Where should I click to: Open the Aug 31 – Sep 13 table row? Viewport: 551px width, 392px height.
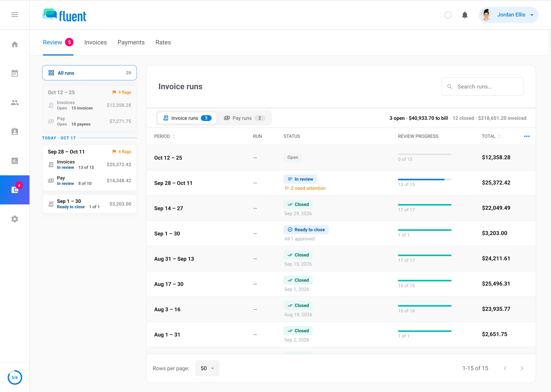(x=341, y=259)
